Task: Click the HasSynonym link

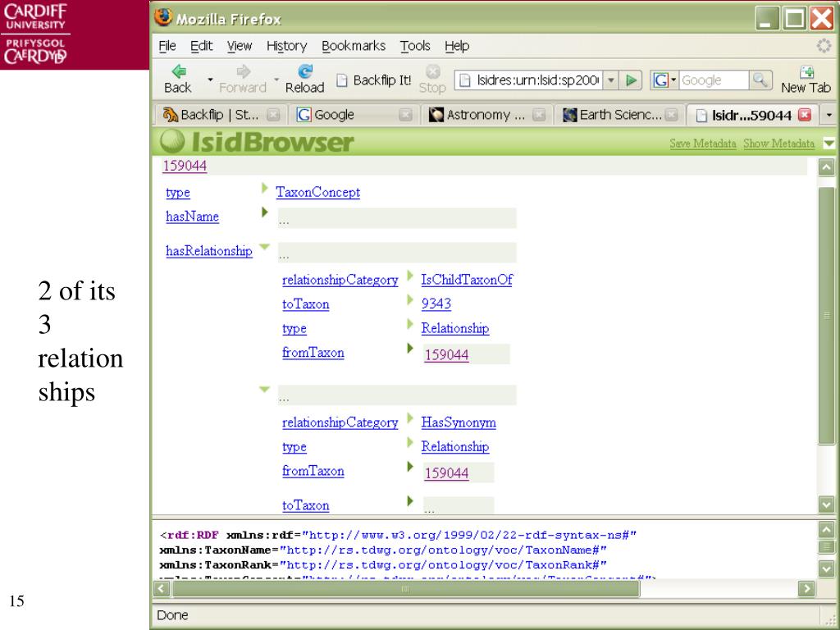Action: point(458,422)
